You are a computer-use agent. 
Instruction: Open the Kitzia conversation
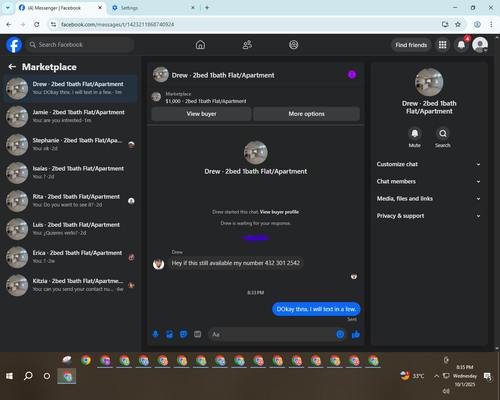point(70,285)
